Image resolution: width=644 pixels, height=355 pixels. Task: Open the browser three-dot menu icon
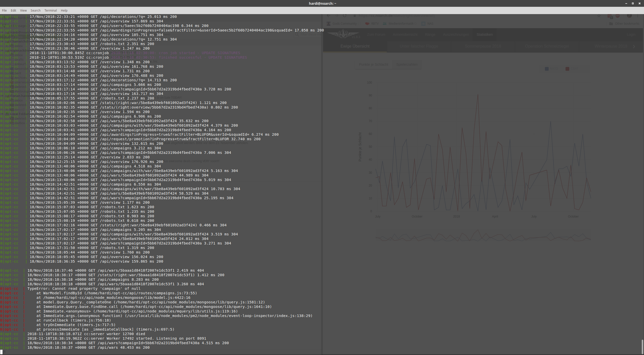click(638, 16)
